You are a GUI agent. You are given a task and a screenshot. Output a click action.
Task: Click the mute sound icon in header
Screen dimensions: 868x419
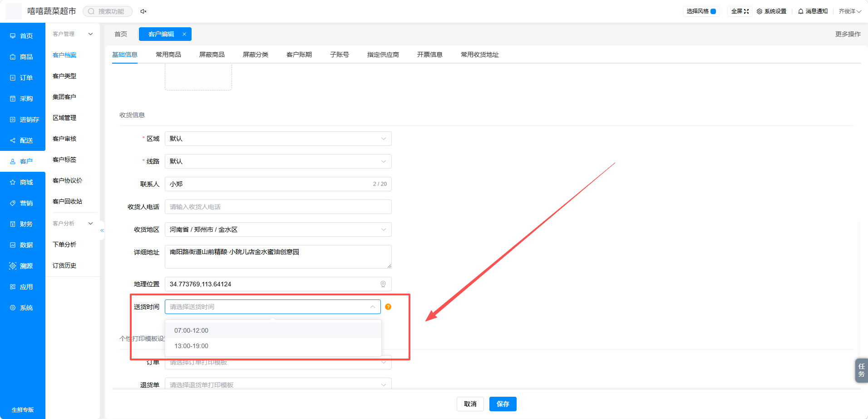tap(143, 11)
